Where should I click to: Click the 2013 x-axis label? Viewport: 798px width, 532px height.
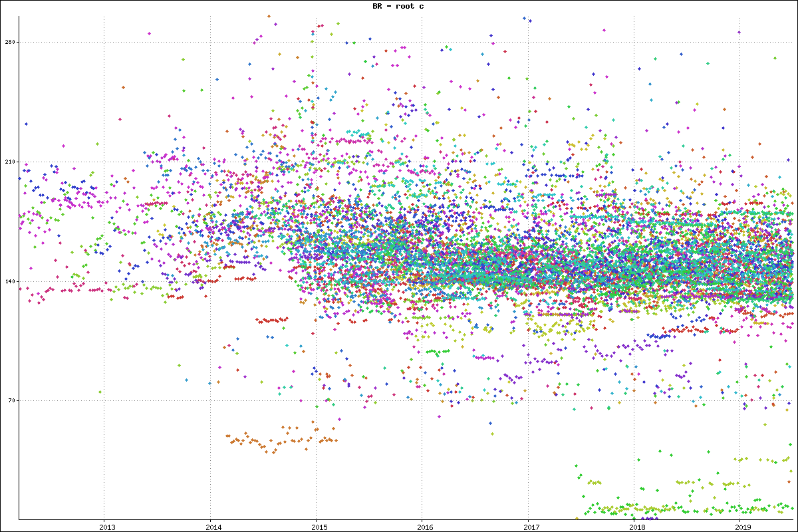coord(107,527)
